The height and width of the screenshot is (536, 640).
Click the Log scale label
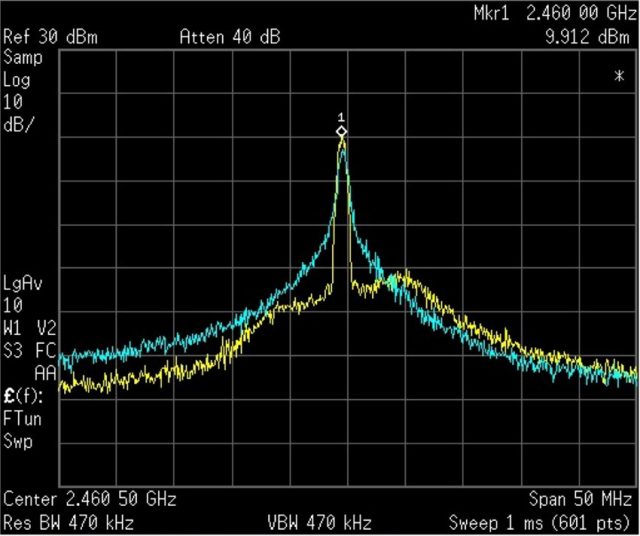tap(17, 80)
